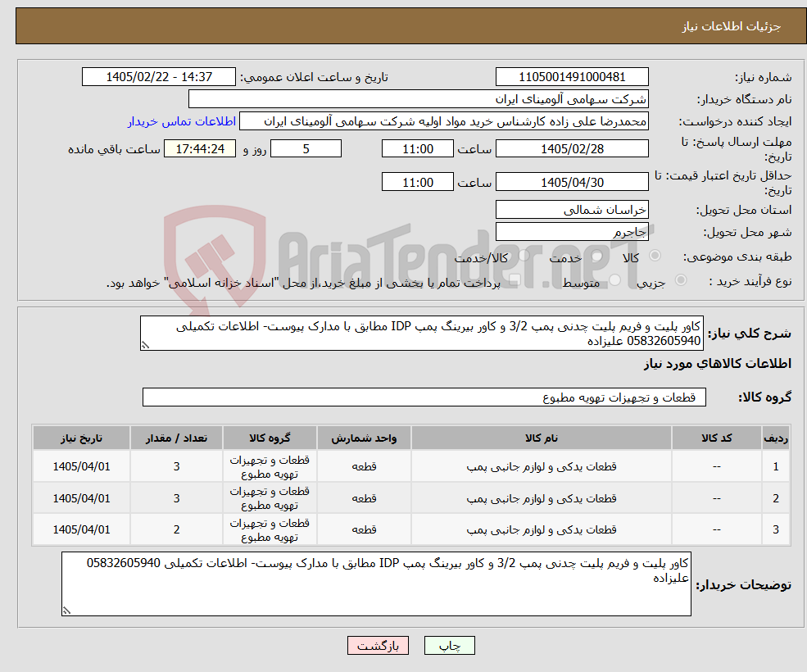
Task: Click the واحد شمارش column header
Action: tap(364, 438)
